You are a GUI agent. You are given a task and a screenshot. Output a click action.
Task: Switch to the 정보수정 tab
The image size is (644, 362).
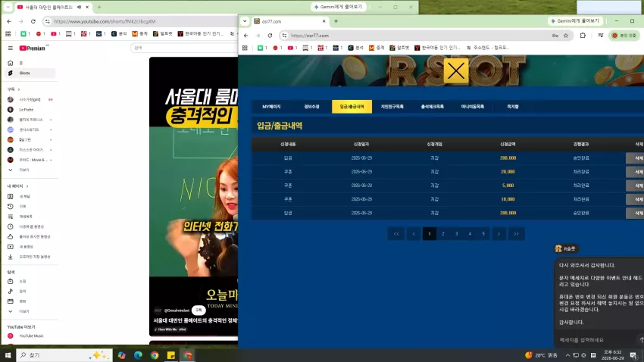pyautogui.click(x=311, y=107)
